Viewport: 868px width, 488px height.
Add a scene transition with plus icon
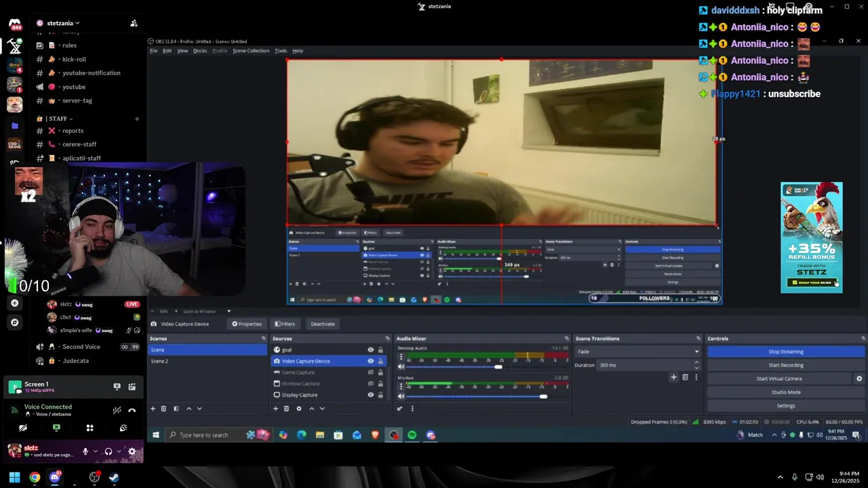tap(673, 378)
